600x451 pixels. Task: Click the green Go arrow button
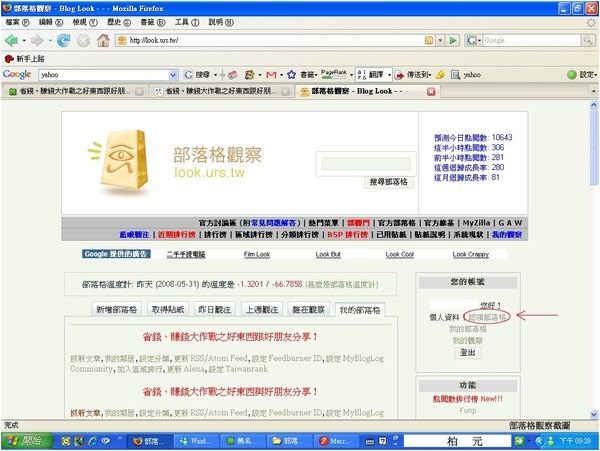coord(453,40)
